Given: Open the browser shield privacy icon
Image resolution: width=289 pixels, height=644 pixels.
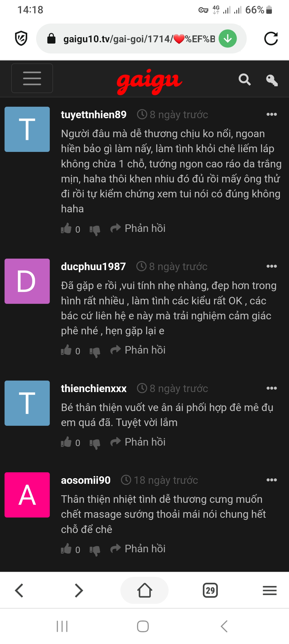Looking at the screenshot, I should [x=21, y=39].
